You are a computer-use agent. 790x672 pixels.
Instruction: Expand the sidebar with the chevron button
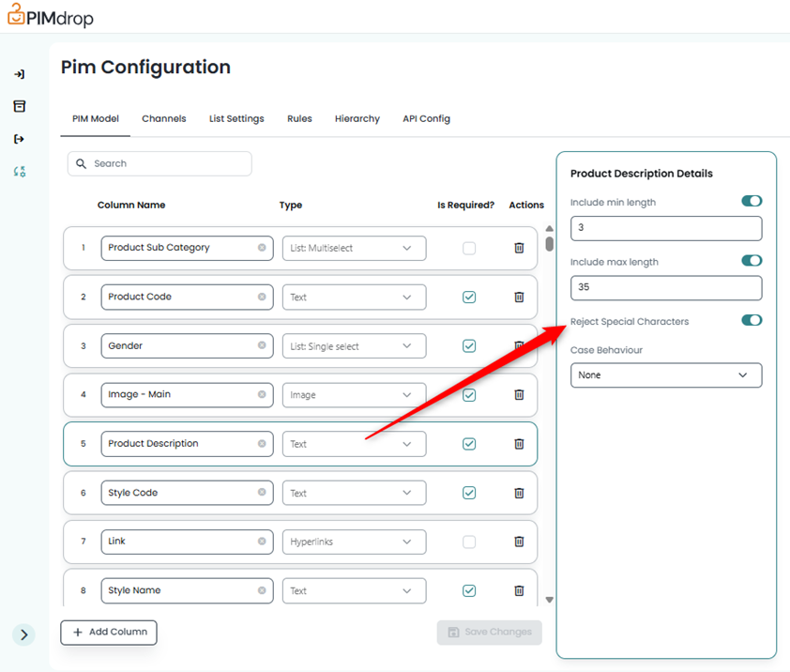pos(24,634)
